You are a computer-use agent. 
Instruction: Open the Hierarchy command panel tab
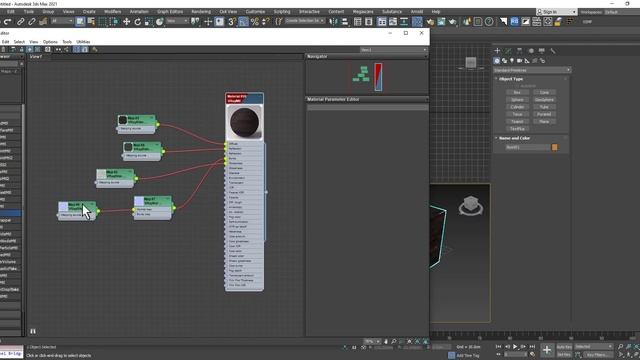(519, 51)
